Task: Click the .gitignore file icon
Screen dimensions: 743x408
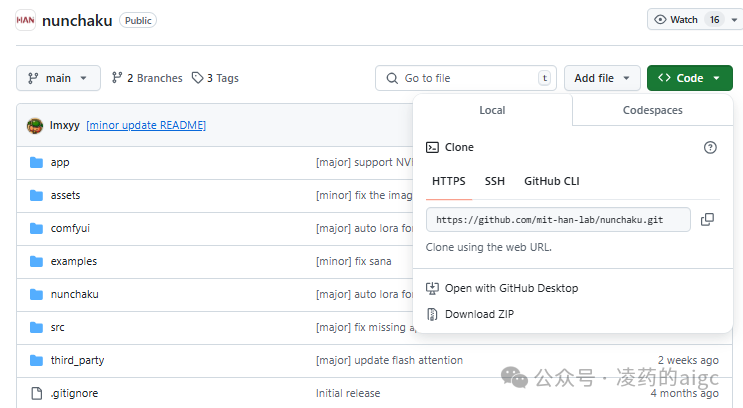Action: pyautogui.click(x=36, y=393)
